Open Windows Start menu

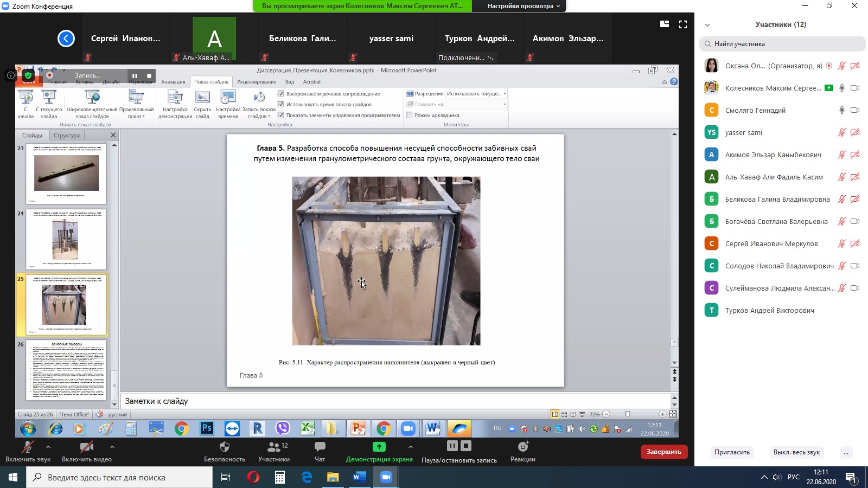pos(13,477)
